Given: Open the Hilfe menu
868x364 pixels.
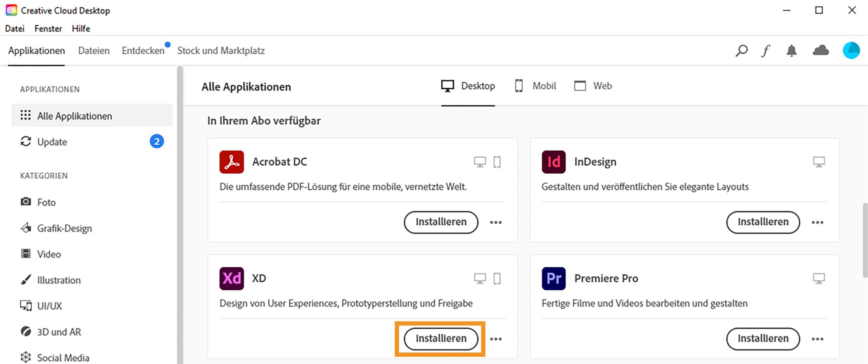Looking at the screenshot, I should (81, 28).
